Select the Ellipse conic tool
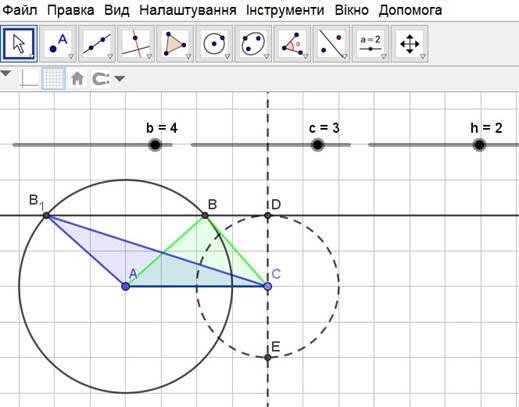Viewport: 519px width, 407px height. click(253, 44)
